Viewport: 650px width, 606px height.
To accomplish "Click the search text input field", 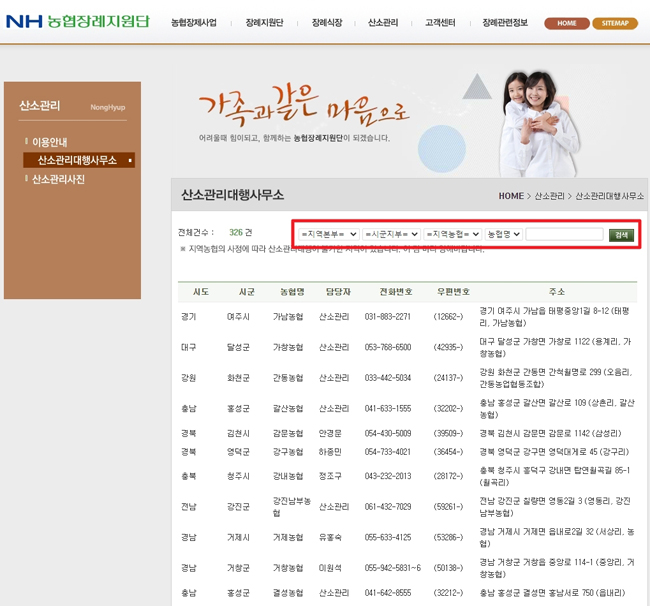I will pos(564,234).
